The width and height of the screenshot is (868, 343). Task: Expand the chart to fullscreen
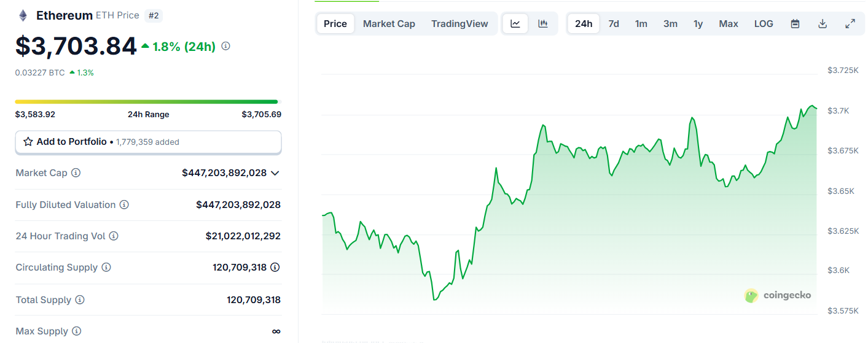click(x=850, y=24)
